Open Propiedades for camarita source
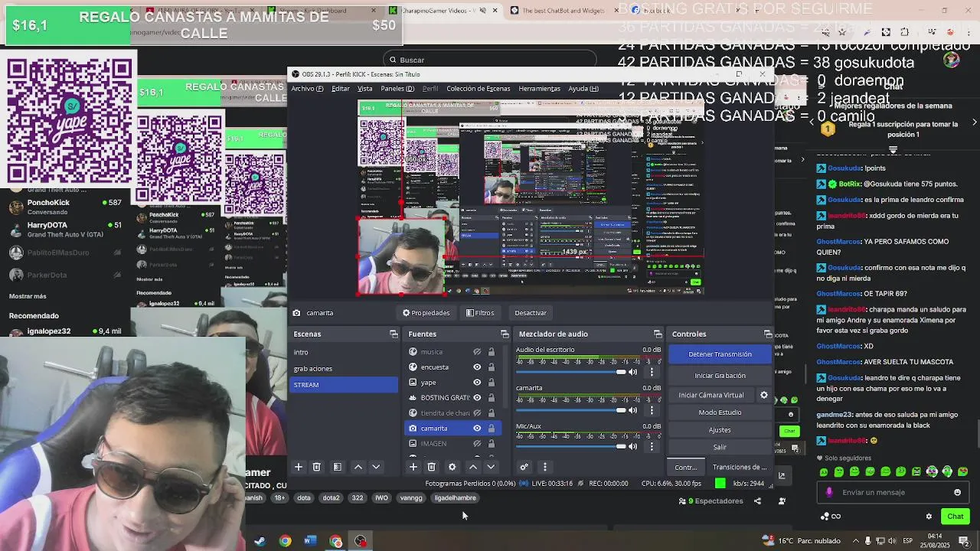Screen dimensions: 980x551 (x=426, y=313)
